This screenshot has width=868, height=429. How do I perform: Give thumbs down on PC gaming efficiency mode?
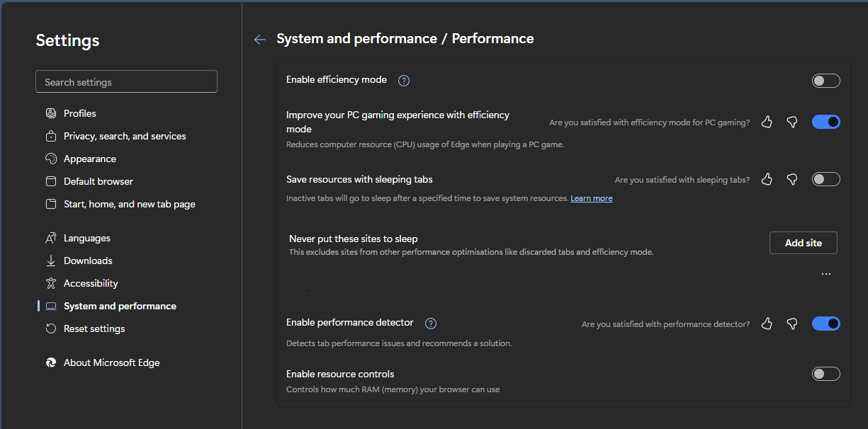(x=791, y=122)
